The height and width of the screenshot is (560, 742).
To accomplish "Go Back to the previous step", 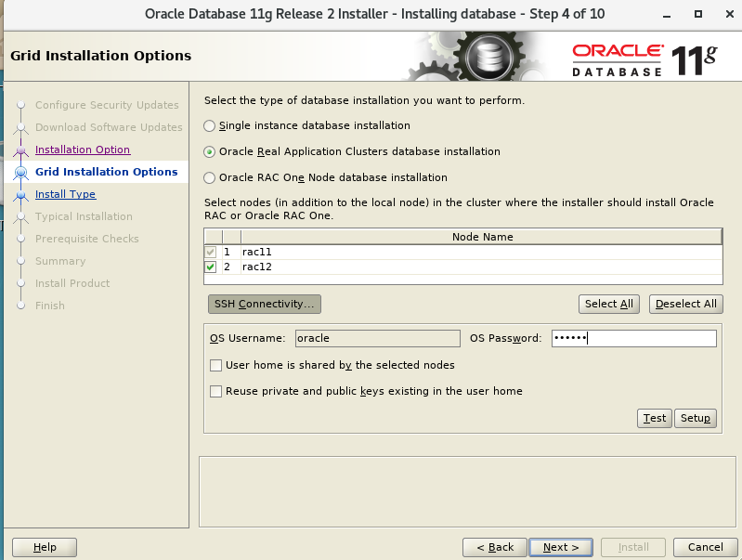I will coord(495,547).
